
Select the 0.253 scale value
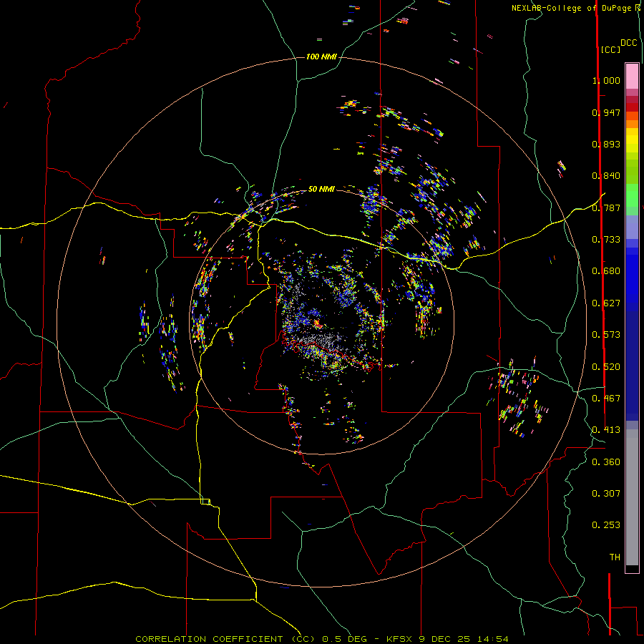(x=606, y=525)
